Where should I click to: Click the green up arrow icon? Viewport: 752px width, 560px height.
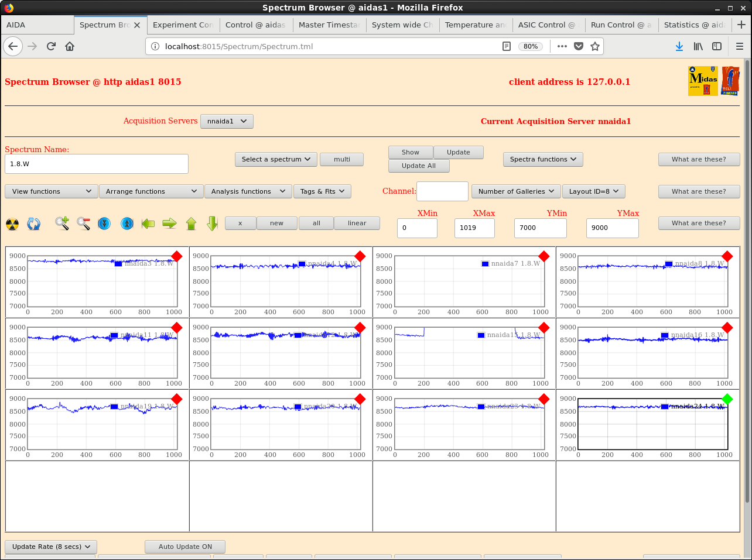[191, 224]
